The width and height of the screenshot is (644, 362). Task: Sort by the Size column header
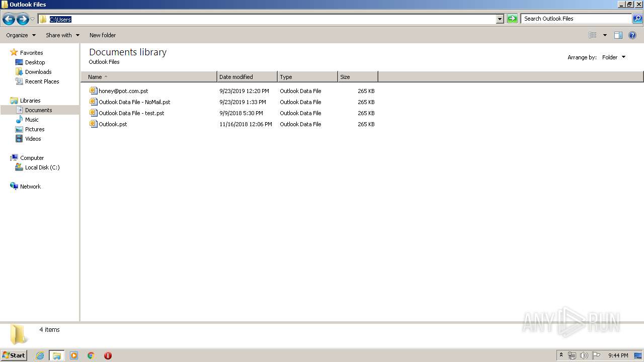[358, 77]
